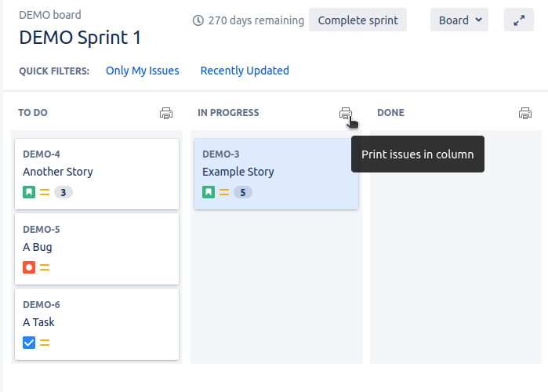Image resolution: width=548 pixels, height=392 pixels.
Task: Click the medium priority icon on DEMO-5
Action: pos(45,267)
